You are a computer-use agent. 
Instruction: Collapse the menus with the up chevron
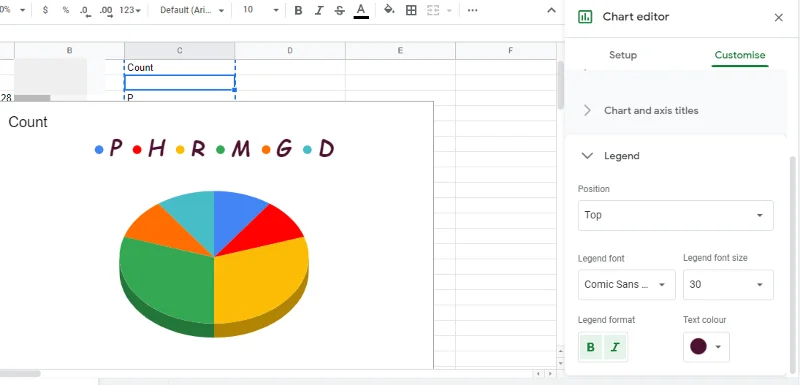pos(552,10)
